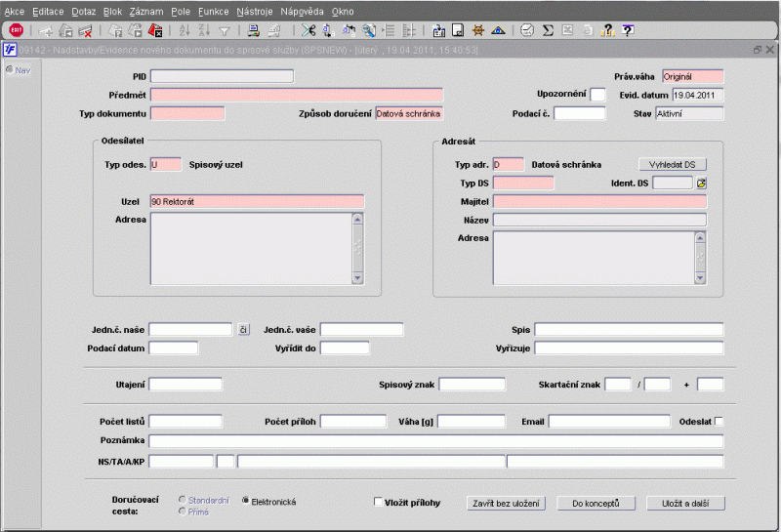Screen dimensions: 781x532
Task: Click the down arrow of Adresát Adresa scrollbar
Action: coord(700,278)
